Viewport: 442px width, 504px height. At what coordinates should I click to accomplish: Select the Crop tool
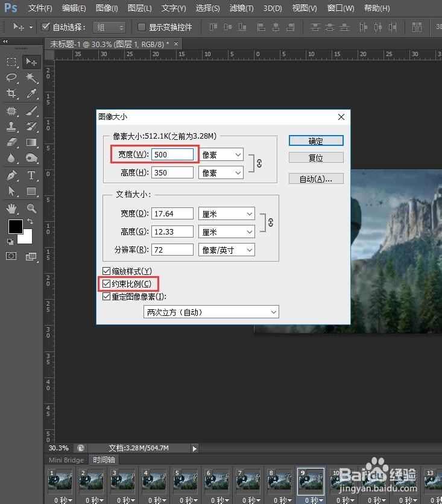tap(11, 93)
